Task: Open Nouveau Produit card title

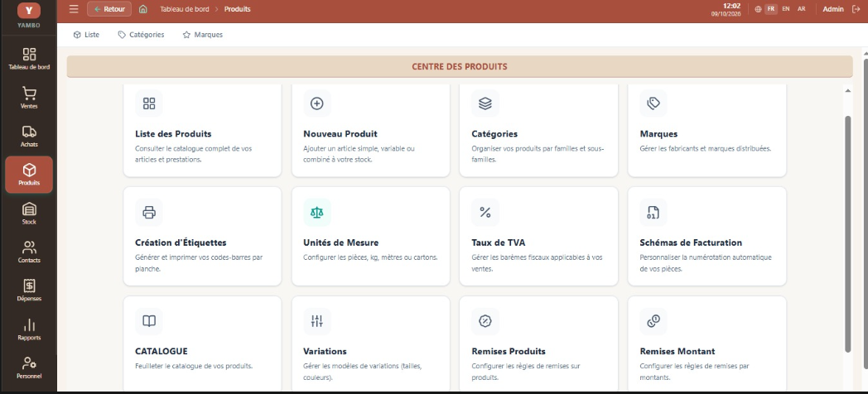Action: 340,134
